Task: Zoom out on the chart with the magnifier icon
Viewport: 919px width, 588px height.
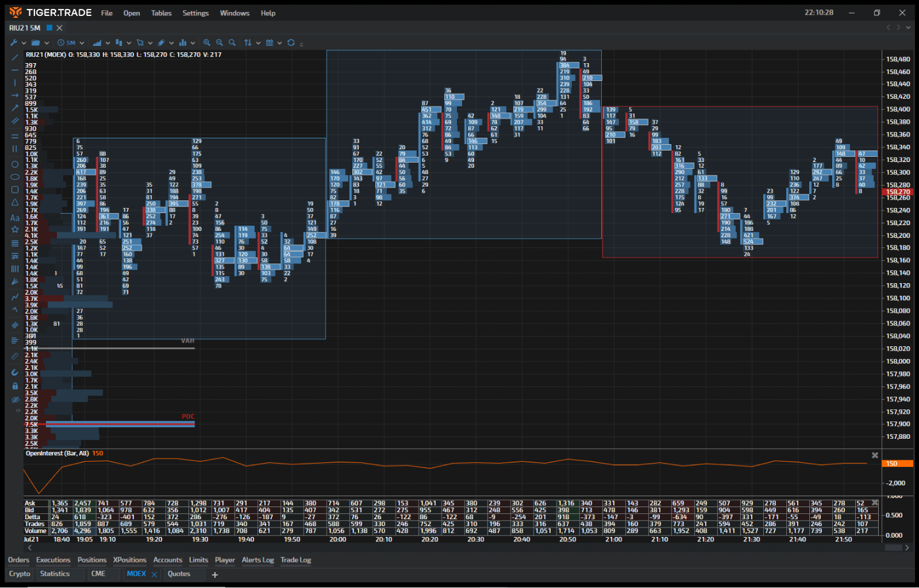Action: pyautogui.click(x=220, y=42)
